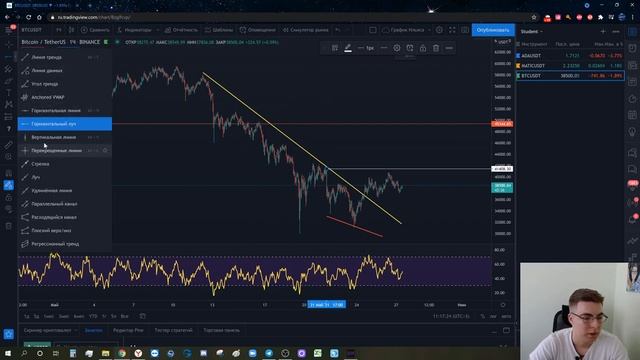Open the Alerts (Оповещение) button

tap(258, 30)
